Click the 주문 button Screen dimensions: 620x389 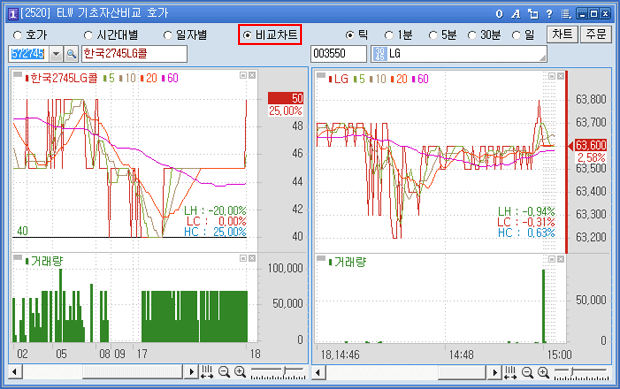pyautogui.click(x=596, y=34)
